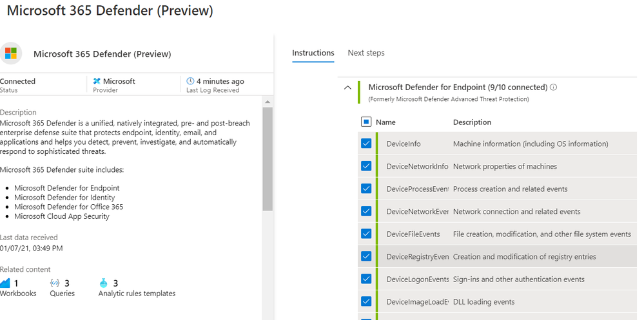The image size is (644, 320).
Task: Click the info icon beside 9/10 connected
Action: [x=554, y=88]
